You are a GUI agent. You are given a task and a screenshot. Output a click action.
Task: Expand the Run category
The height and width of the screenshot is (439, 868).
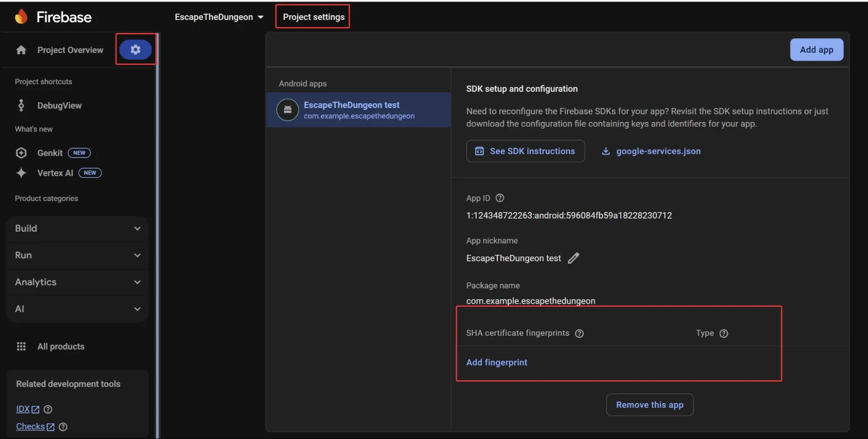pyautogui.click(x=78, y=256)
